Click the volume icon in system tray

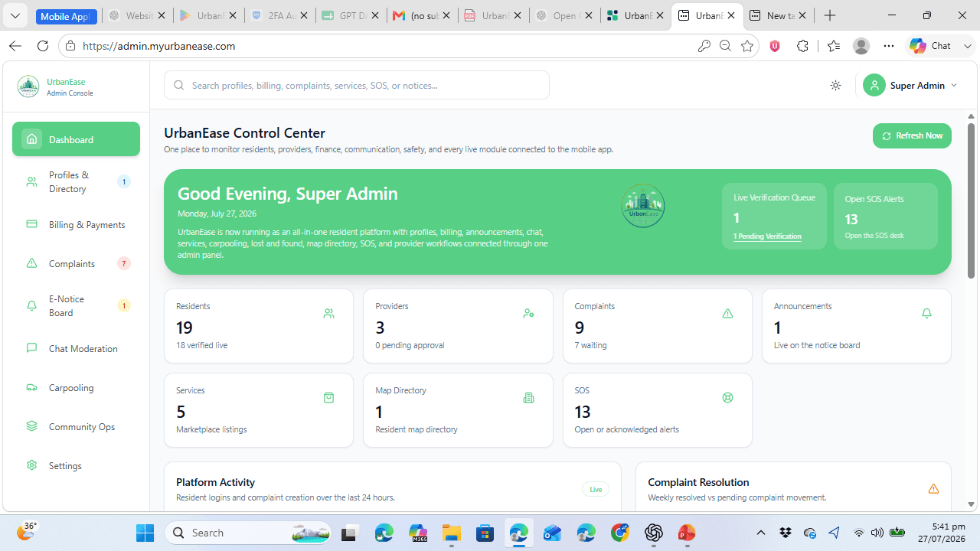(877, 533)
